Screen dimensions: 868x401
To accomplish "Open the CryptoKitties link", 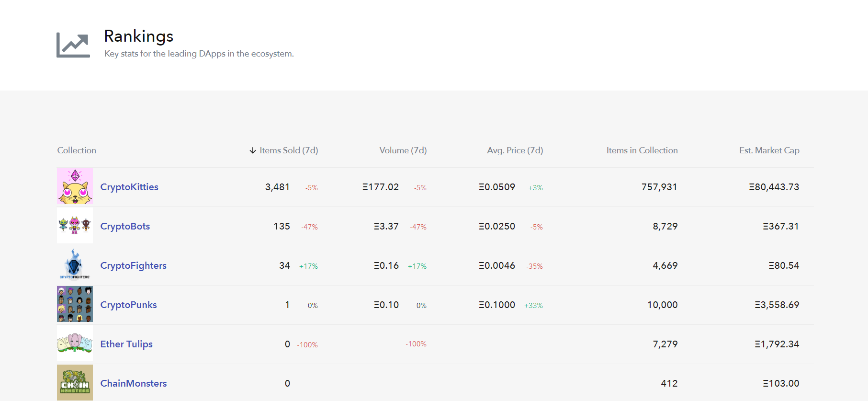I will [129, 187].
